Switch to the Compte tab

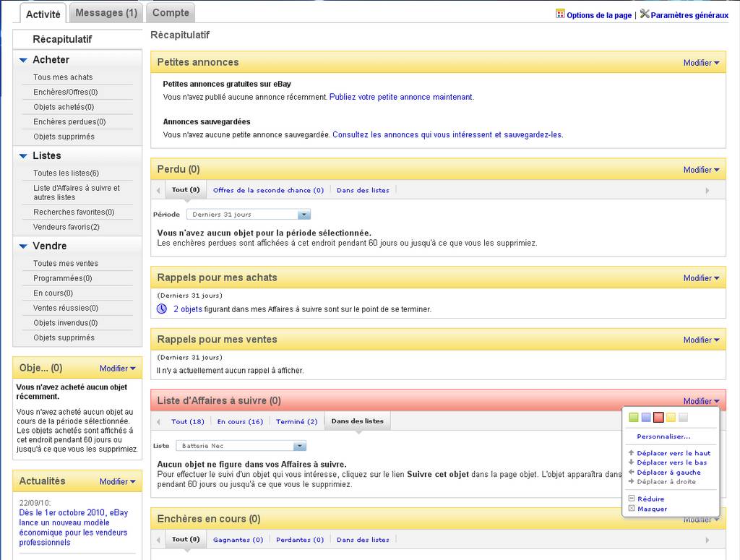tap(171, 13)
